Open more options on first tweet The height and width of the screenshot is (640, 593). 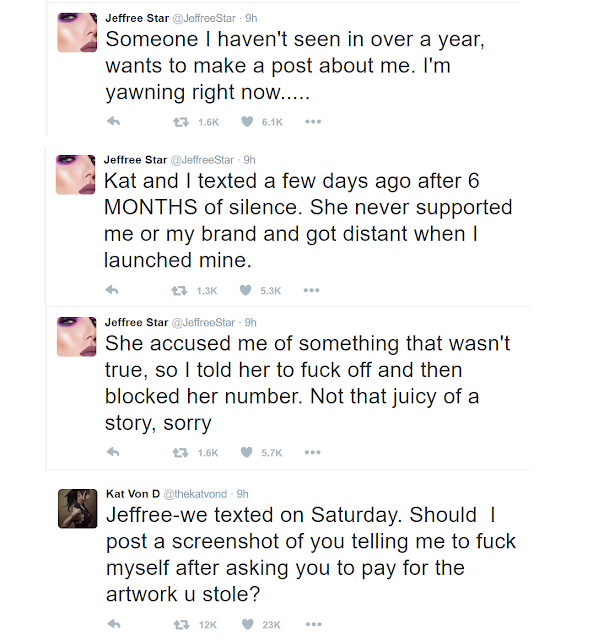click(x=313, y=122)
